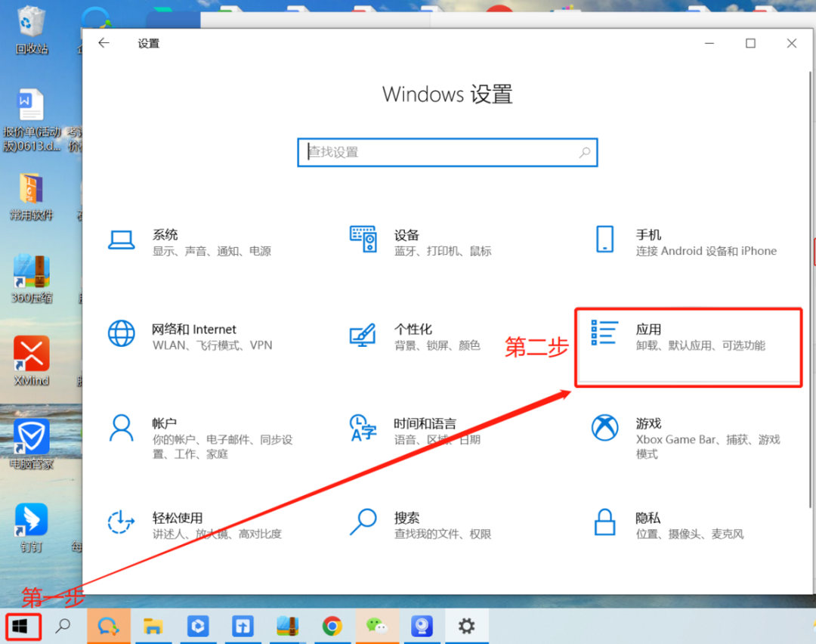Open the 搜索 magnifier settings icon
The width and height of the screenshot is (816, 644).
point(363,522)
